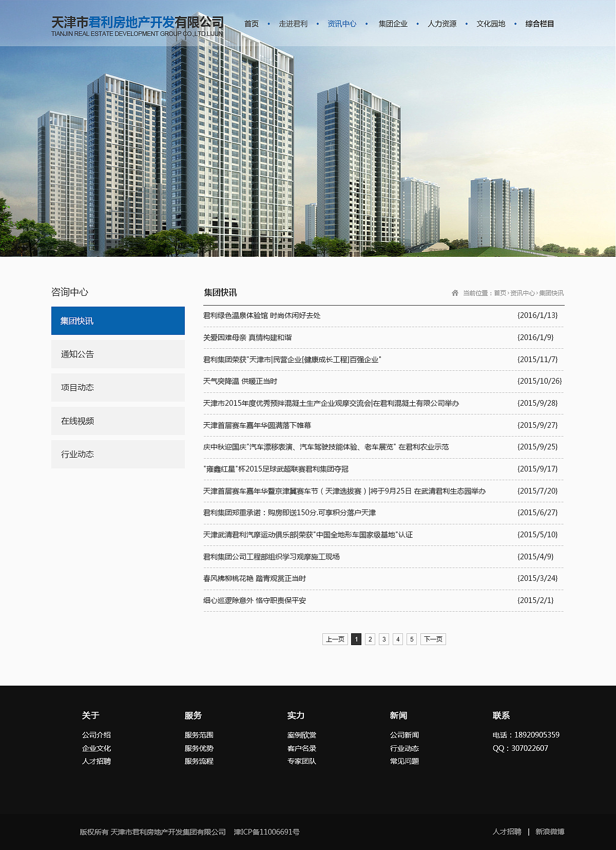Image resolution: width=616 pixels, height=850 pixels.
Task: Open article 雍鑫红星杯2015足球武超联赛
Action: 276,469
